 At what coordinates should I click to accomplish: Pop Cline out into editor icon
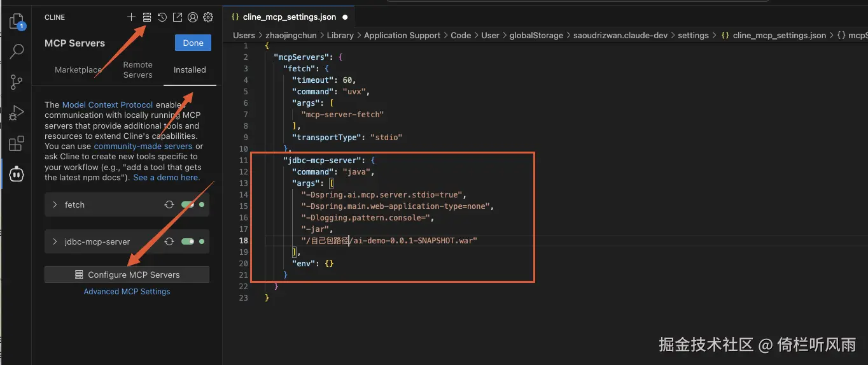tap(178, 17)
